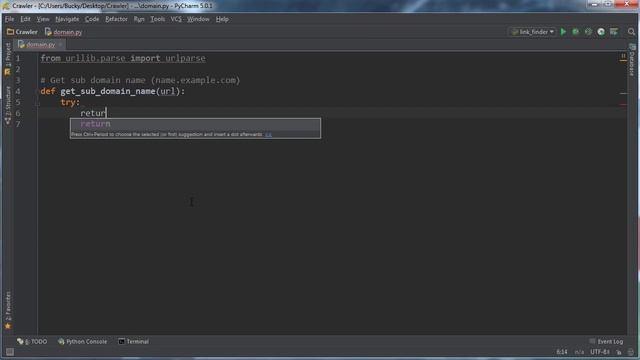Open the Project tool window stripe

(7, 59)
